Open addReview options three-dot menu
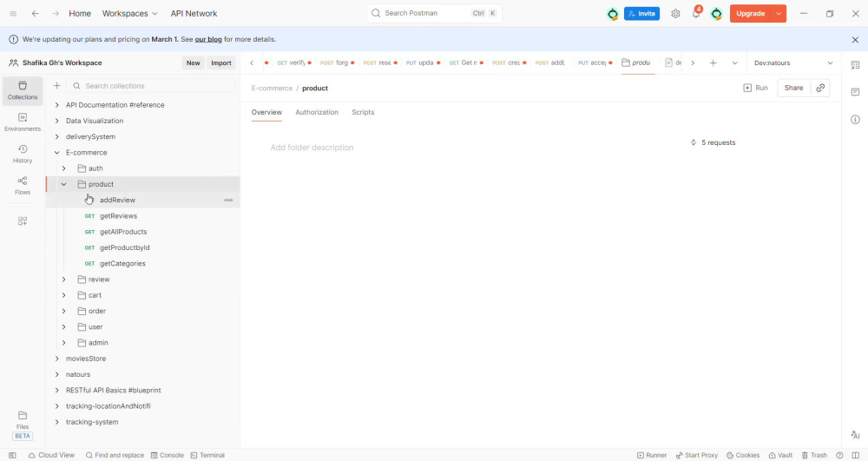 [228, 201]
